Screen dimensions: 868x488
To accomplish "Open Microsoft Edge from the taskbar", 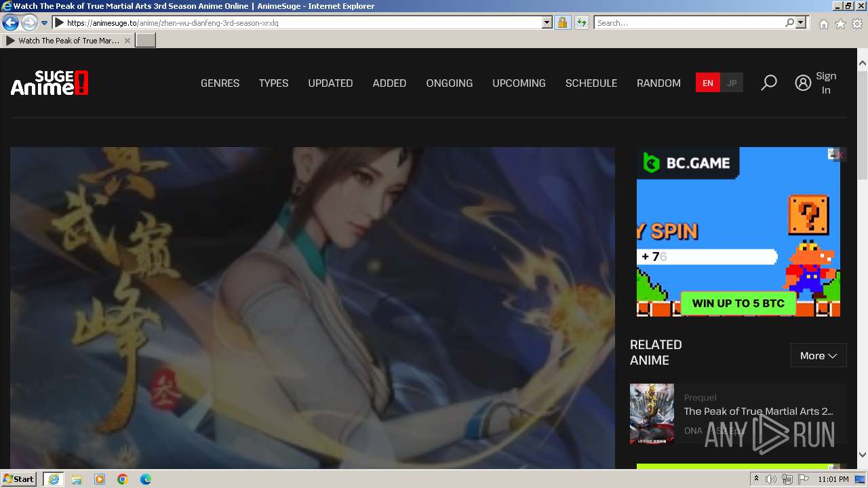I will click(x=146, y=479).
